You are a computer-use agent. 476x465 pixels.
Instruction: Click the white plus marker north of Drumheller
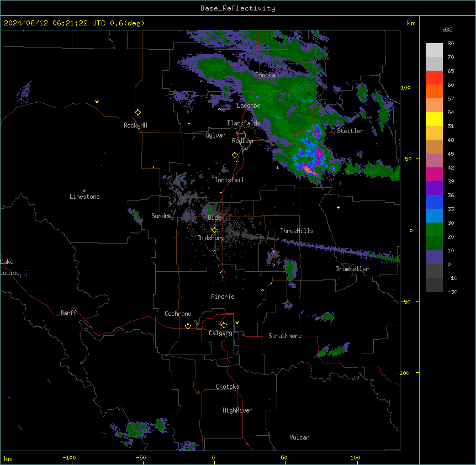pyautogui.click(x=338, y=207)
